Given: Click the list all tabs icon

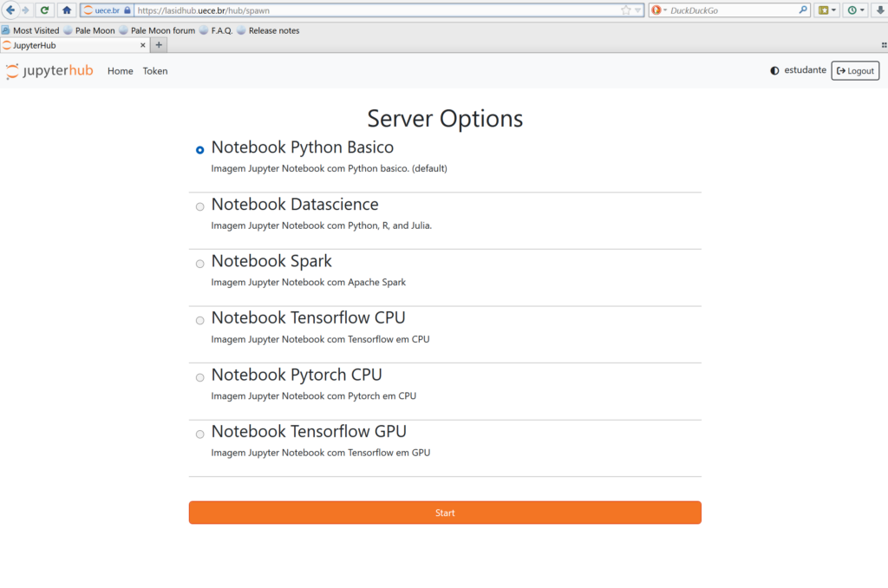Looking at the screenshot, I should [884, 45].
